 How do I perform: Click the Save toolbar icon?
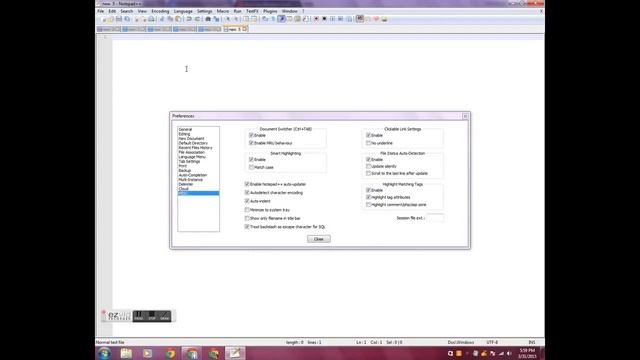point(119,19)
